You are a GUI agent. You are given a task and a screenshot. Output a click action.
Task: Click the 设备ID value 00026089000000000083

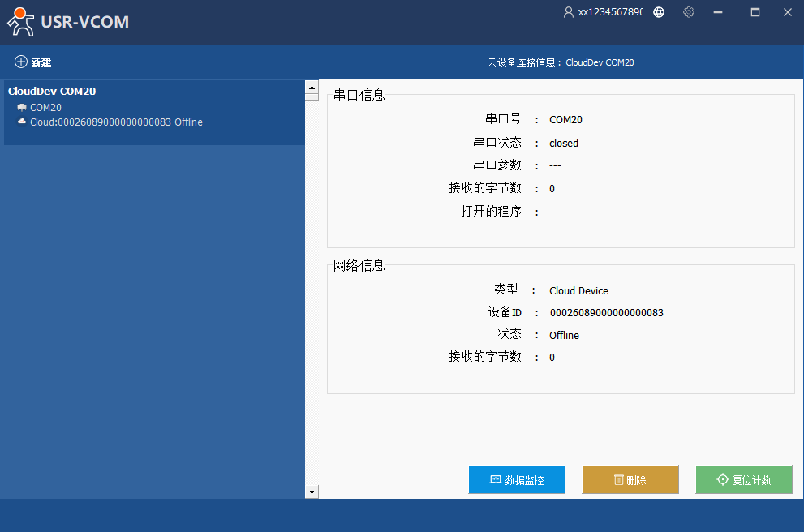[x=606, y=313]
